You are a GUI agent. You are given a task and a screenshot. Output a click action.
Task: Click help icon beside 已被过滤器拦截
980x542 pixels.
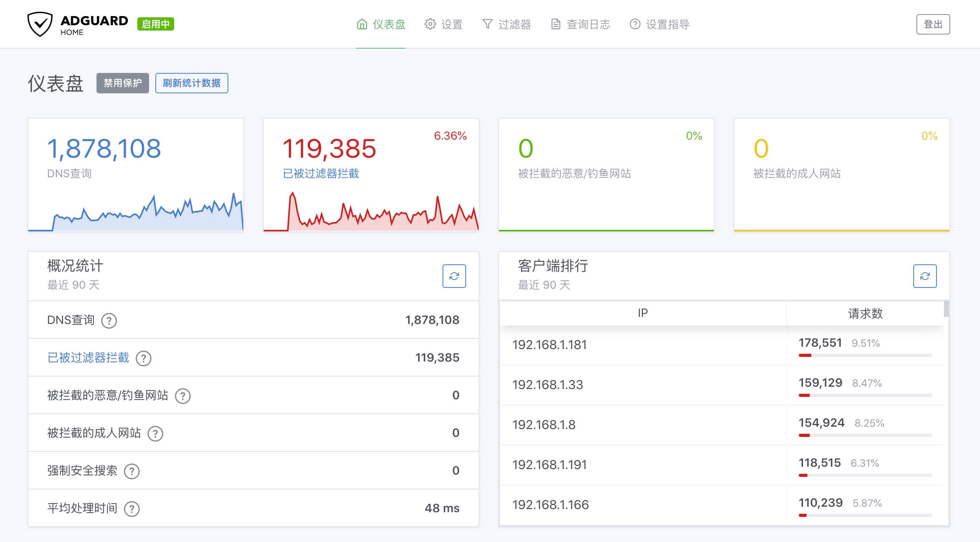(x=144, y=358)
